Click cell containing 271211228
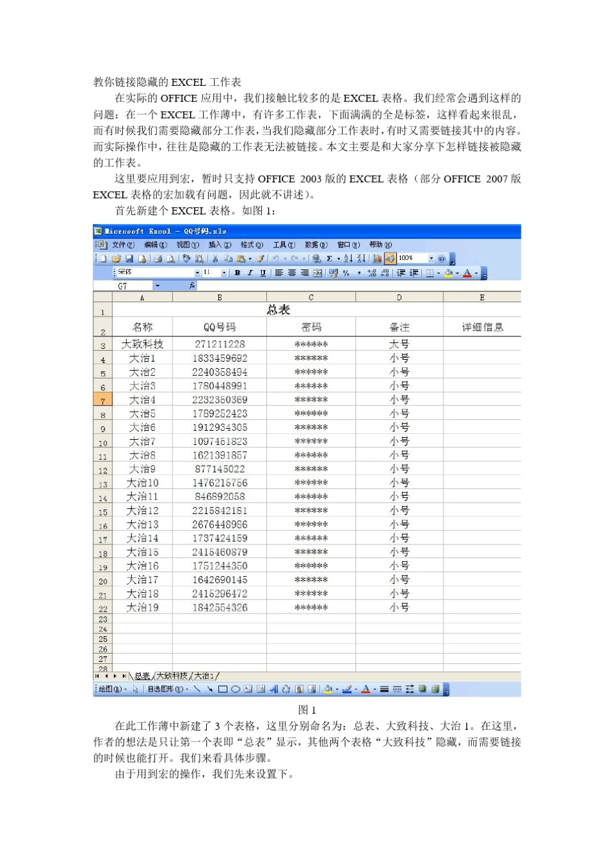 (x=220, y=344)
